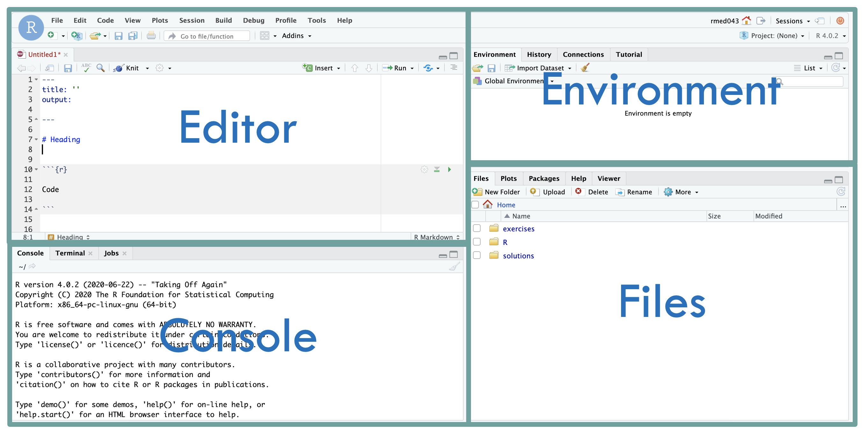Open the Session menu
This screenshot has width=868, height=437.
point(192,20)
